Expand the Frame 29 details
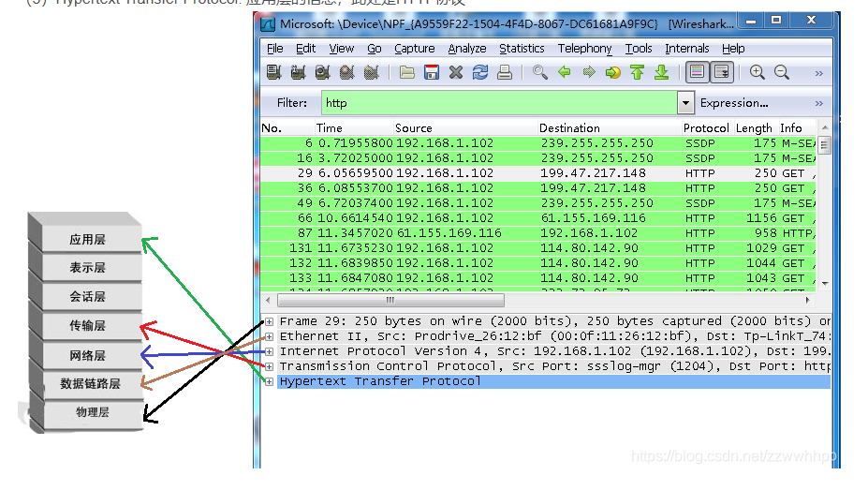 coord(269,321)
